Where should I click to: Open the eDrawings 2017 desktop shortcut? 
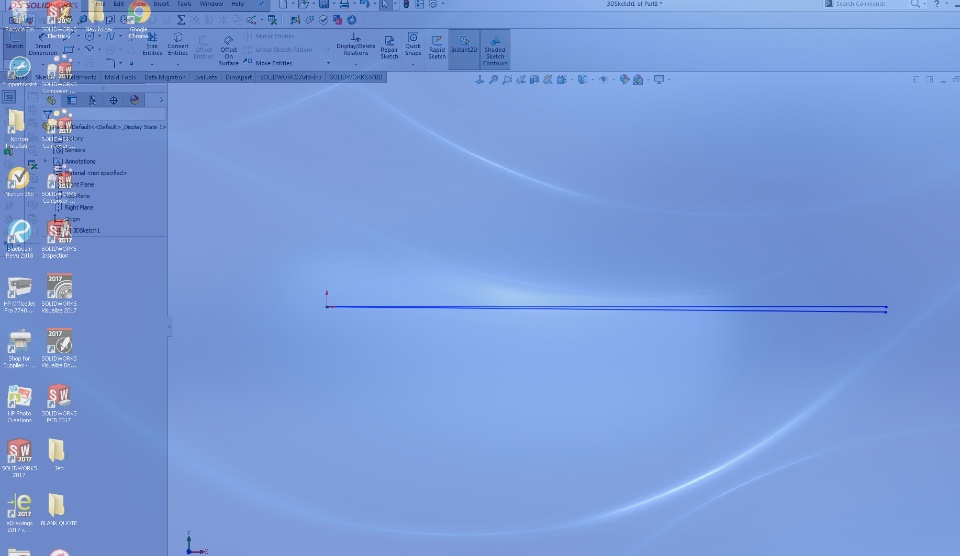(x=20, y=513)
